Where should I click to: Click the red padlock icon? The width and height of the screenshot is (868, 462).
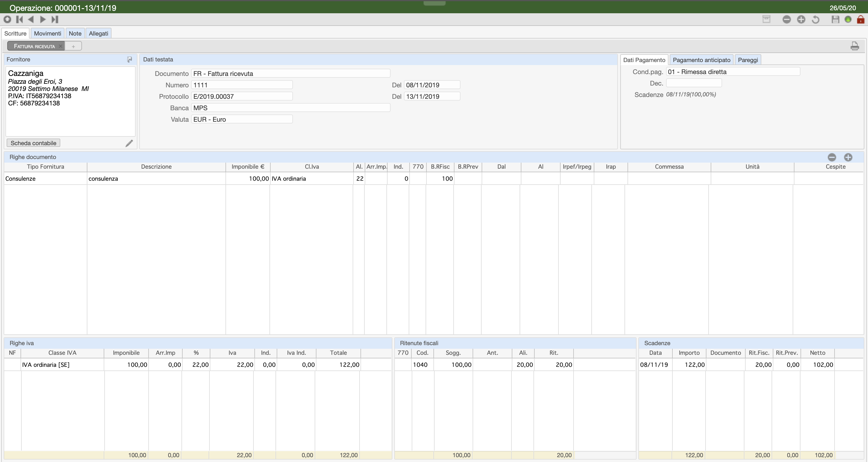coord(860,19)
